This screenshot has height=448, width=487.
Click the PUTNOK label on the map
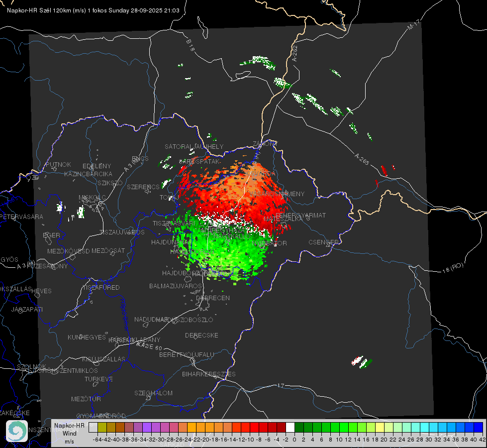tap(58, 164)
